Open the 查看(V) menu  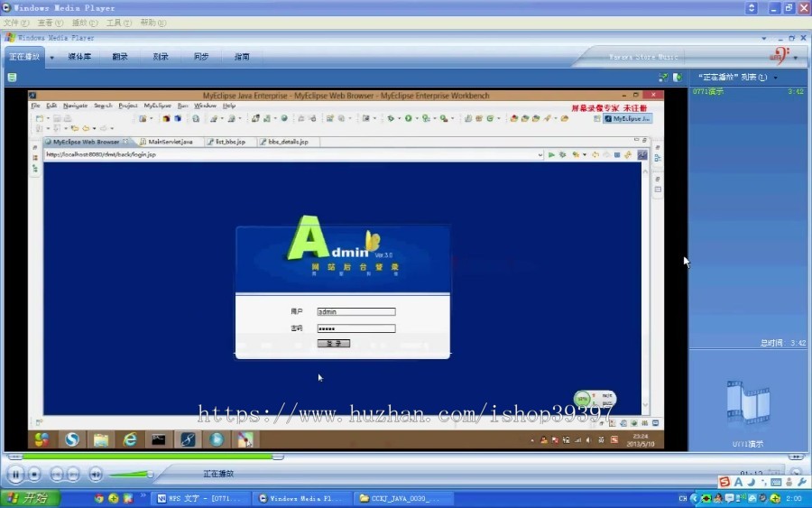tap(51, 23)
